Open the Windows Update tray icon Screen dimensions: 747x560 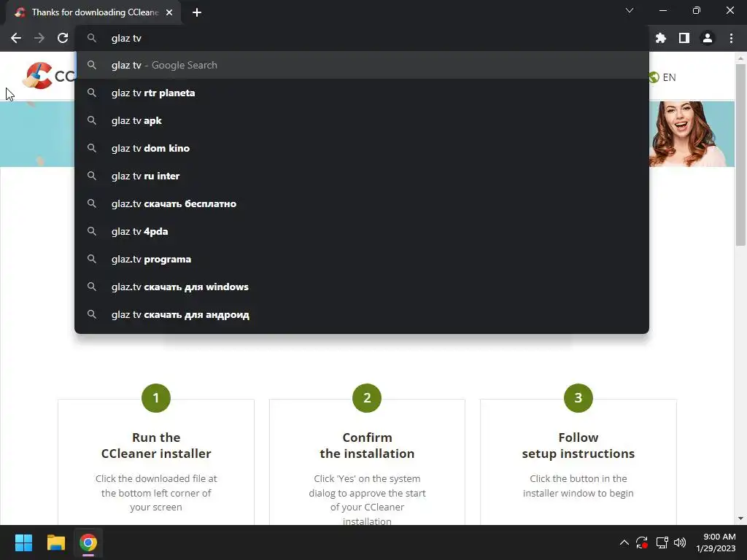coord(642,542)
